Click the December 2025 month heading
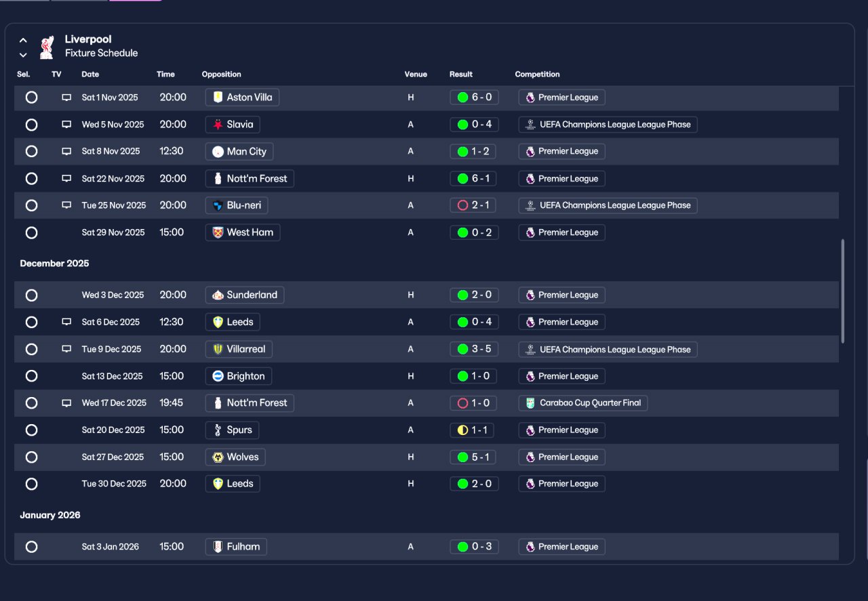This screenshot has height=601, width=868. coord(54,264)
